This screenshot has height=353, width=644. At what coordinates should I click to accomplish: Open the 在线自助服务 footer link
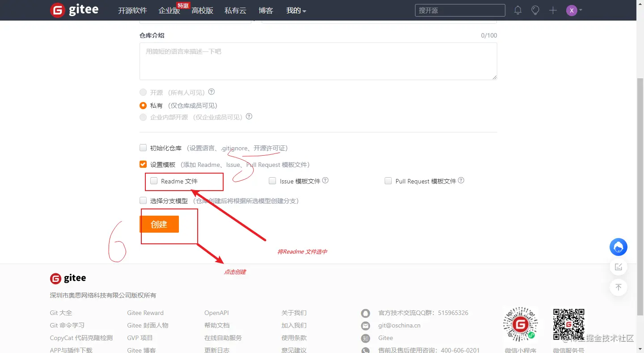point(223,338)
